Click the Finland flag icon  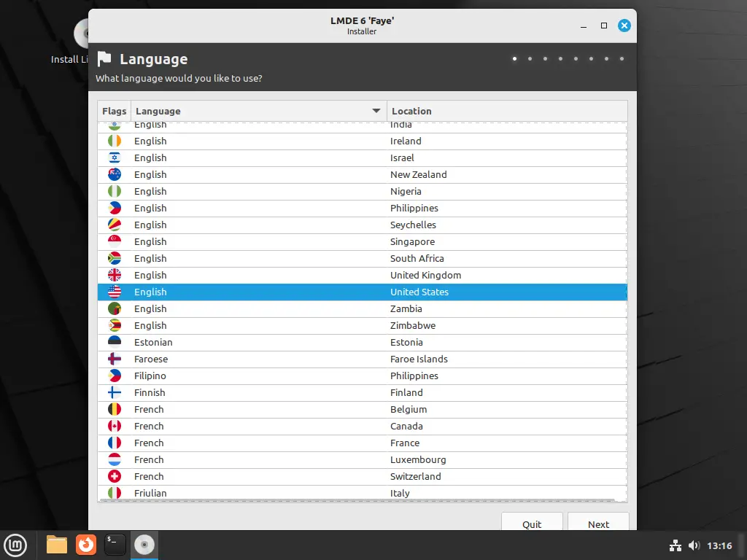(115, 392)
